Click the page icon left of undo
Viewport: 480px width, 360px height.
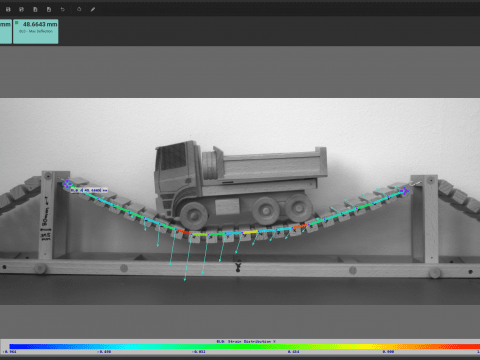[49, 9]
